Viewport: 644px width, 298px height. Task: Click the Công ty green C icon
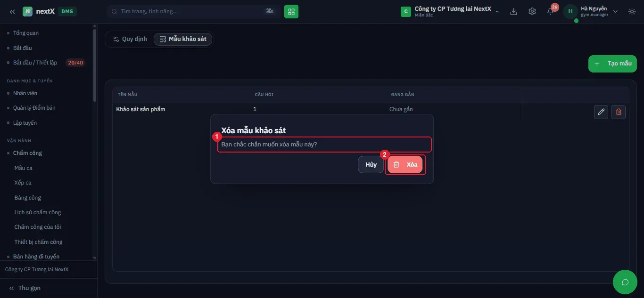[405, 11]
